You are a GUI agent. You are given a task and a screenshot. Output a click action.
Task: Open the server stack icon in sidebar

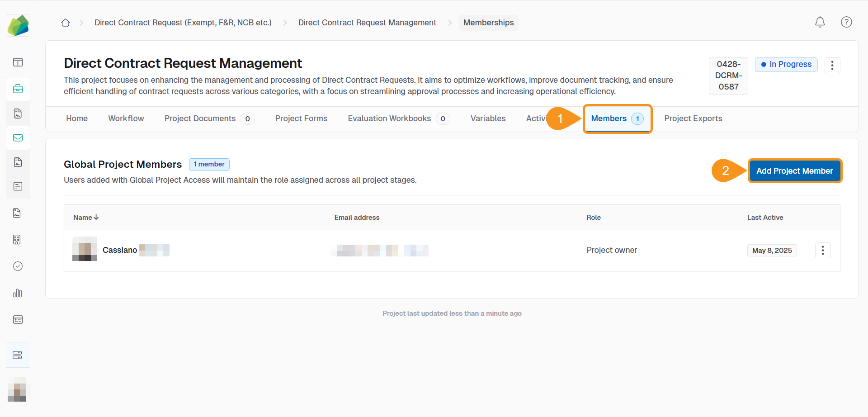click(x=18, y=355)
